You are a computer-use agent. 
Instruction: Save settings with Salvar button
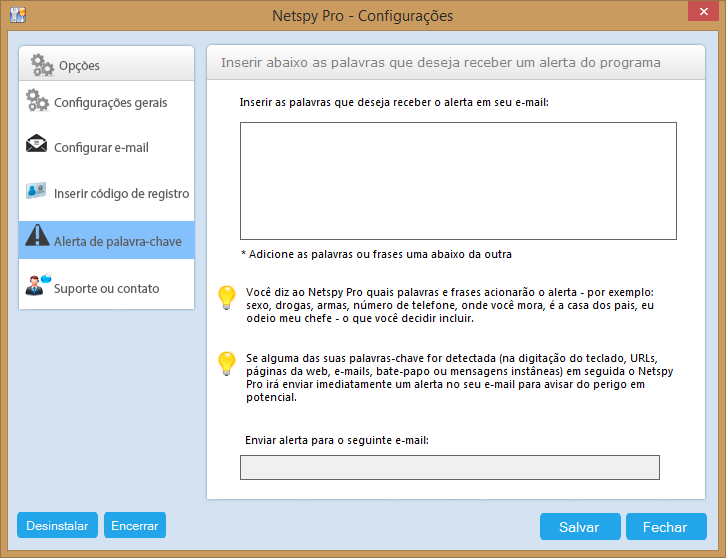(580, 527)
